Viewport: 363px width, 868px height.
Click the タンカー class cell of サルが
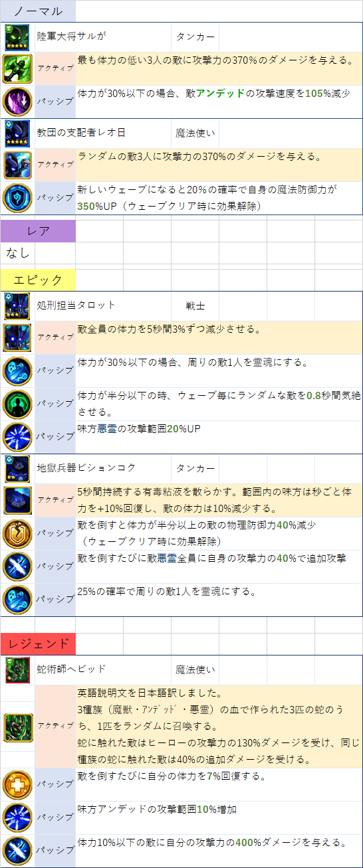coord(195,37)
